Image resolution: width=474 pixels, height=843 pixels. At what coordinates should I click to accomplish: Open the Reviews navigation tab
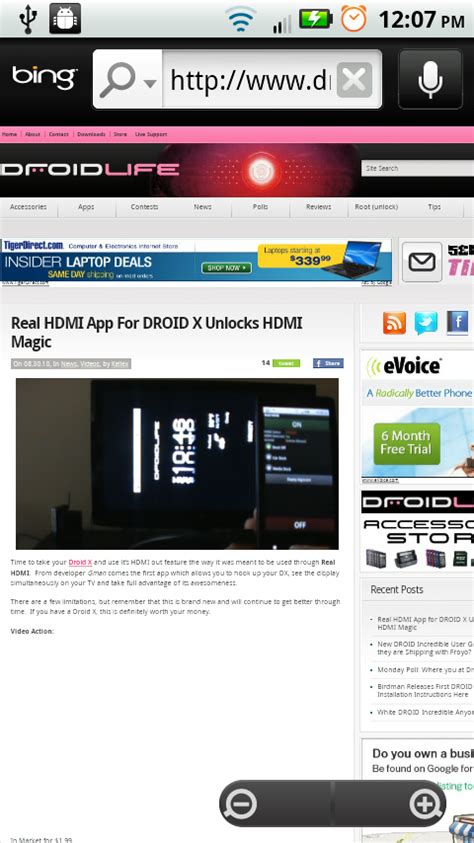click(x=318, y=207)
